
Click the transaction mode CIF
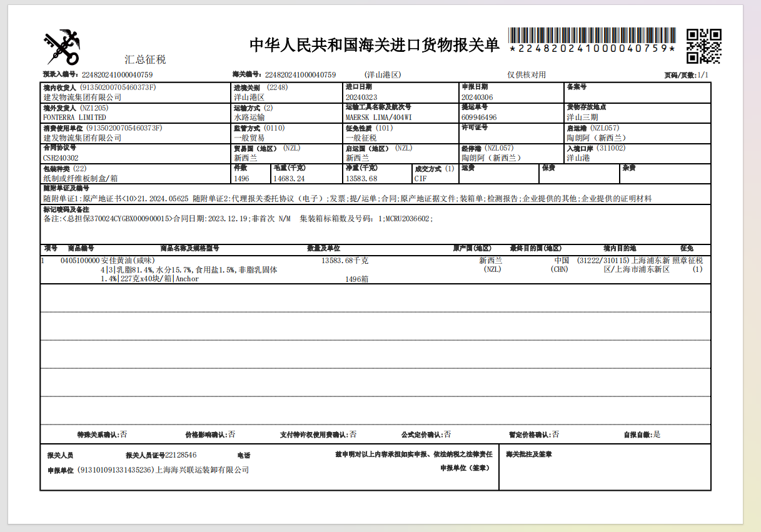click(x=420, y=179)
